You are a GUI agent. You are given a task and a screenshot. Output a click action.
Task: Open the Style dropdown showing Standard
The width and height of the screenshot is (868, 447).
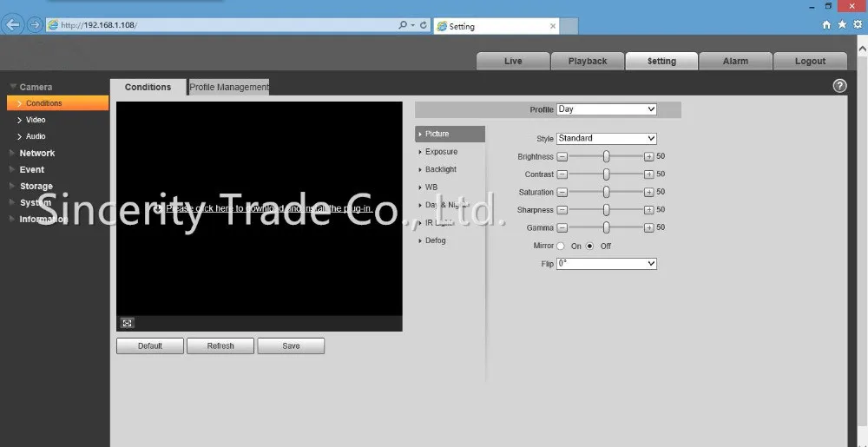click(x=606, y=138)
